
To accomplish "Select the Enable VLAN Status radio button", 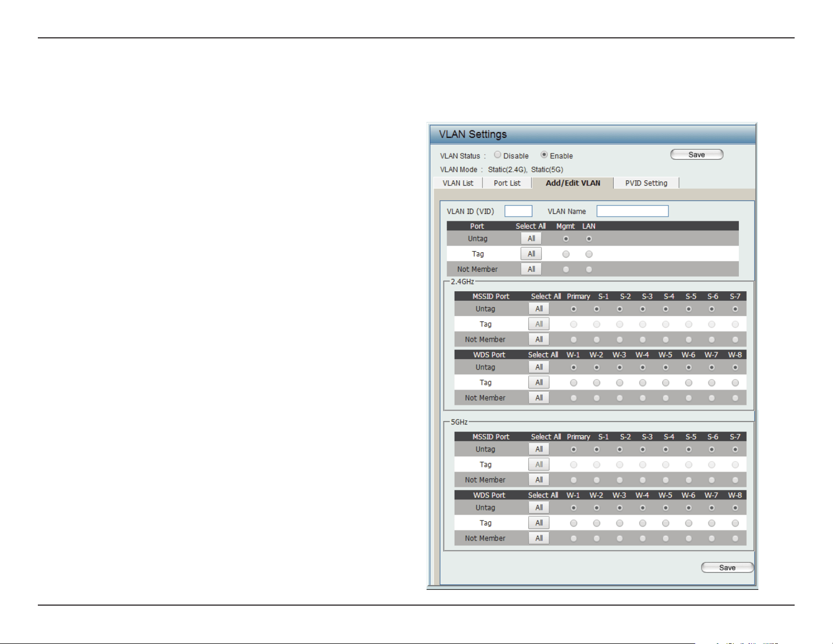I will coord(544,155).
